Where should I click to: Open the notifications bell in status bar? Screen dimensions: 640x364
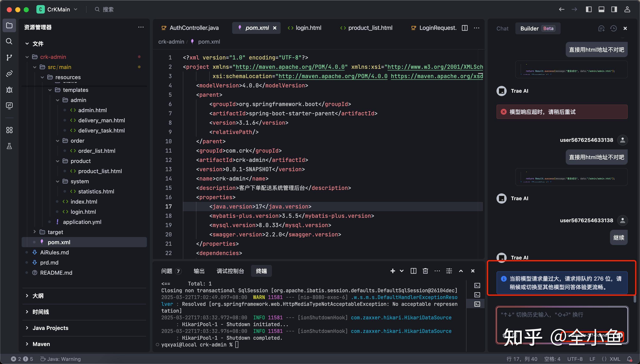[630, 359]
